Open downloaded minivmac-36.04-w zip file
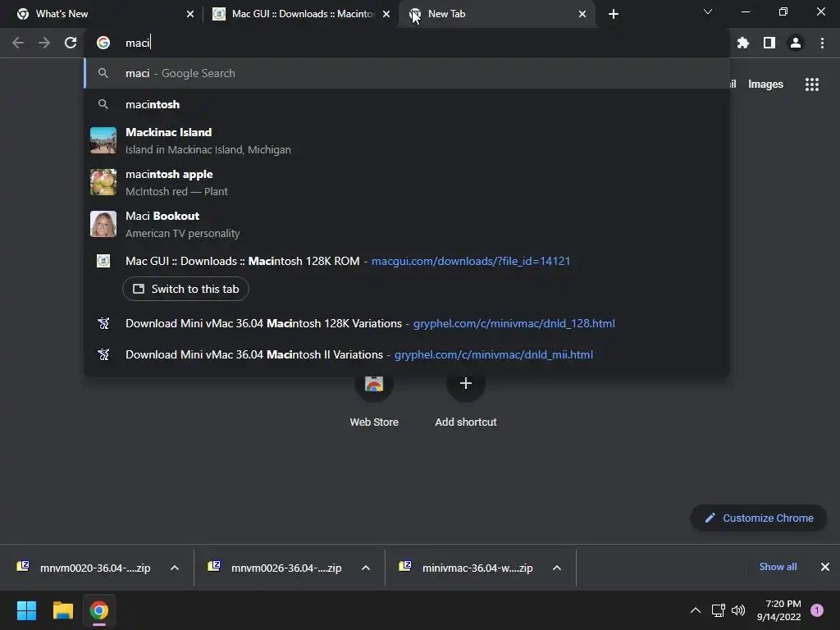 (467, 568)
